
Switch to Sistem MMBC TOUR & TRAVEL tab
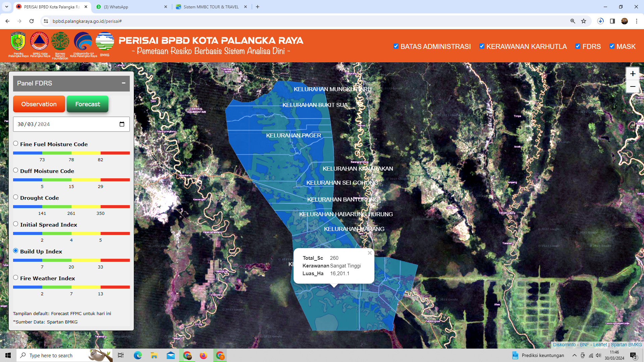point(211,7)
